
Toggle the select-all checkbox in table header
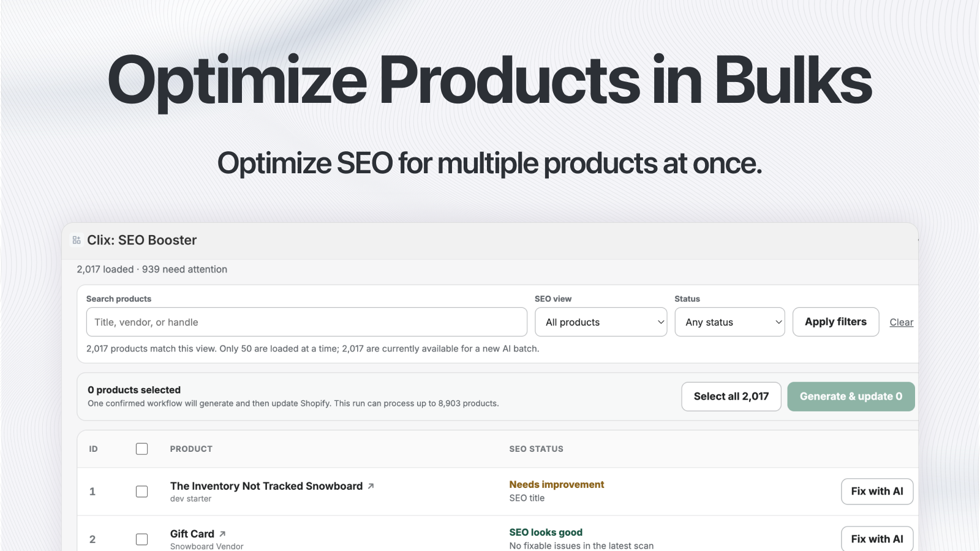(x=141, y=449)
